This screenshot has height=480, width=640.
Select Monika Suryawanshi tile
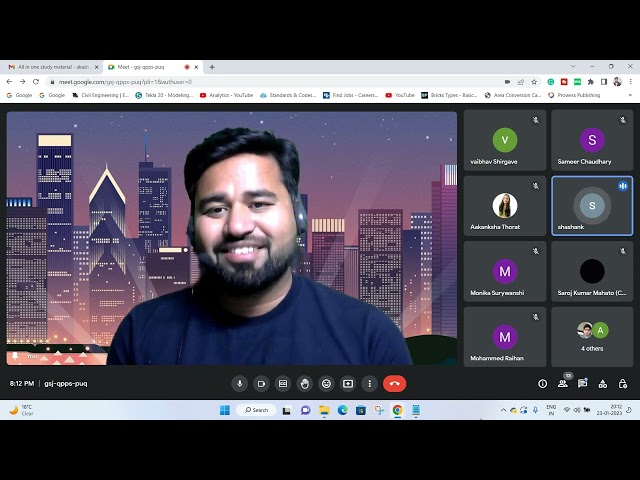(x=505, y=271)
